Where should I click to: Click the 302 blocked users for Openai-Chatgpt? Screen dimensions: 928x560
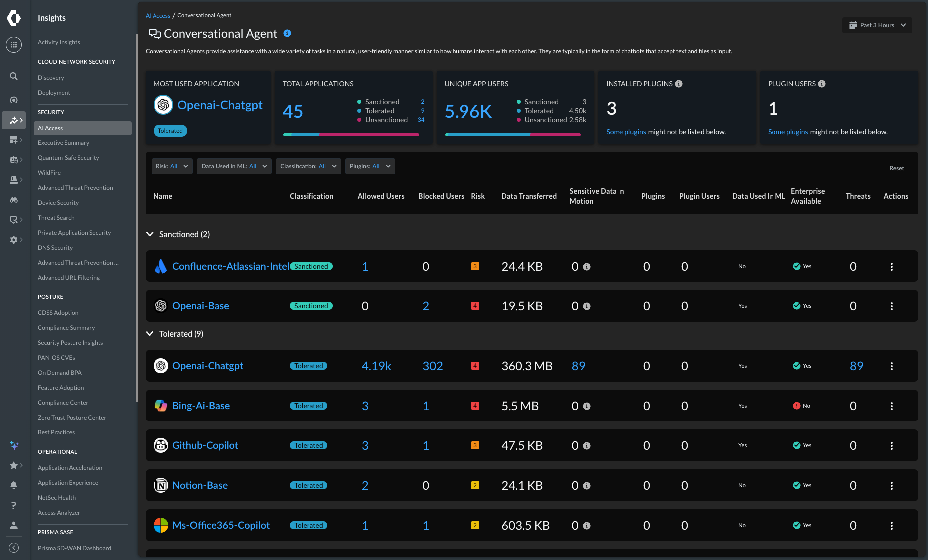pyautogui.click(x=433, y=366)
